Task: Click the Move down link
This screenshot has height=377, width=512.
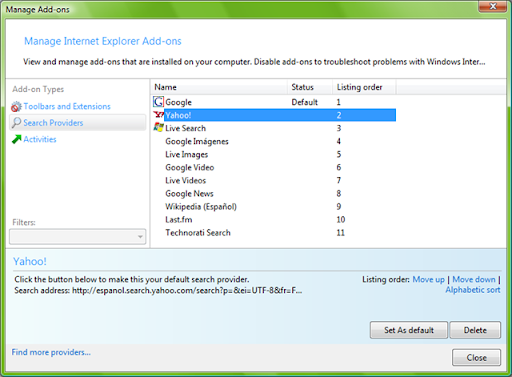Action: tap(474, 279)
